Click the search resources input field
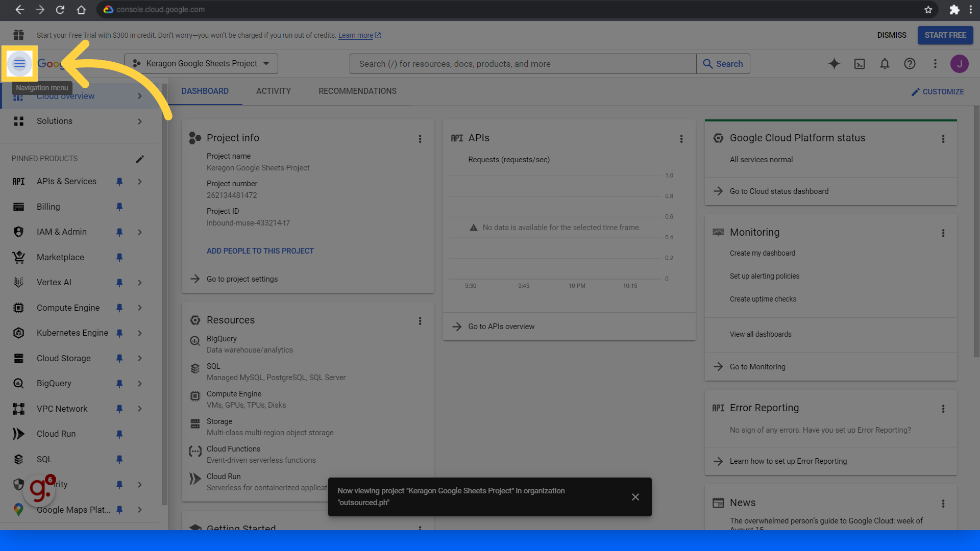The image size is (980, 551). 523,64
